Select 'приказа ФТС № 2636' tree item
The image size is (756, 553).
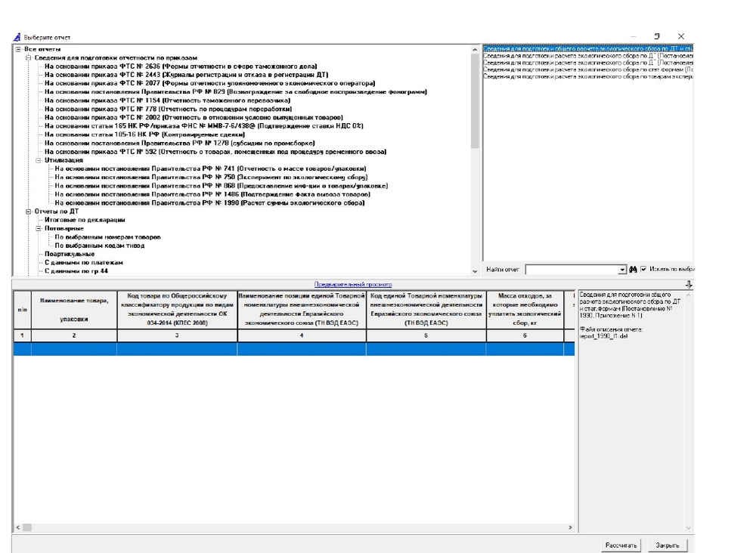coord(181,66)
